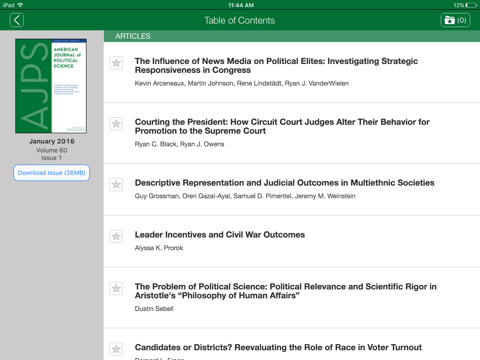Open the saved articles folder (0)

click(455, 20)
